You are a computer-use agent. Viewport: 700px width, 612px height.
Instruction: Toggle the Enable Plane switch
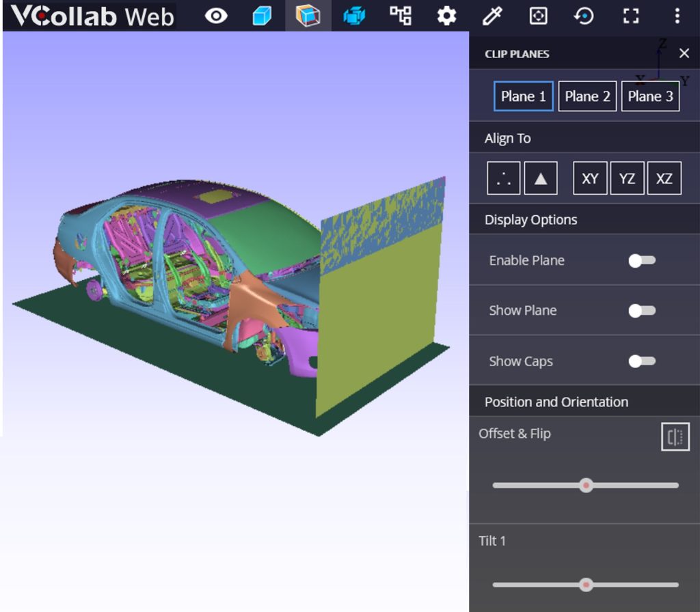point(642,260)
